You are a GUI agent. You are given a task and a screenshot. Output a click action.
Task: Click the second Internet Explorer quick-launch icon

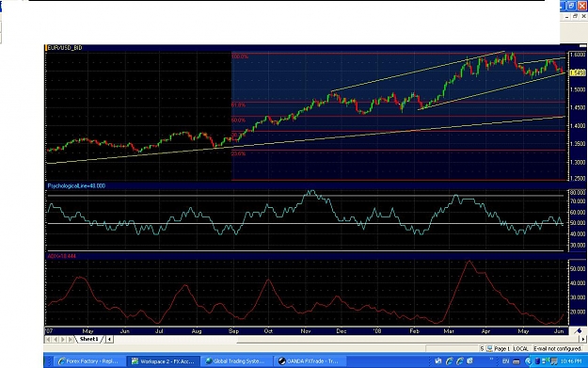tap(460, 360)
